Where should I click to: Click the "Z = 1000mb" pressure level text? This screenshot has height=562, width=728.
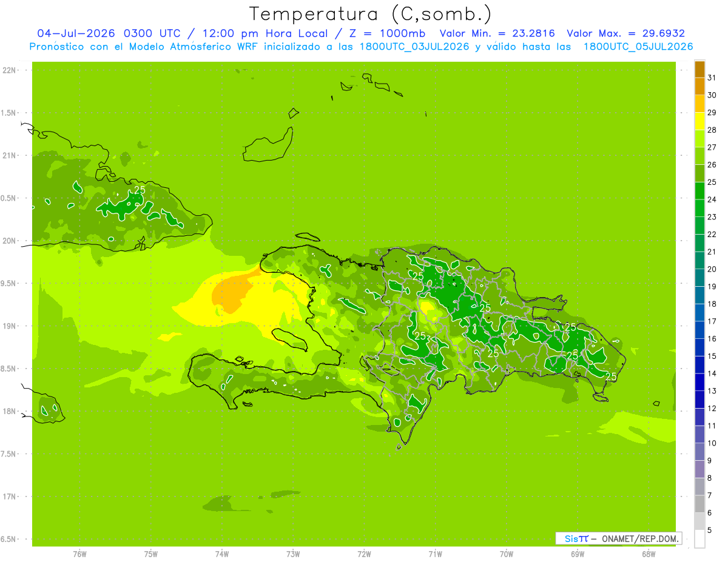(385, 33)
